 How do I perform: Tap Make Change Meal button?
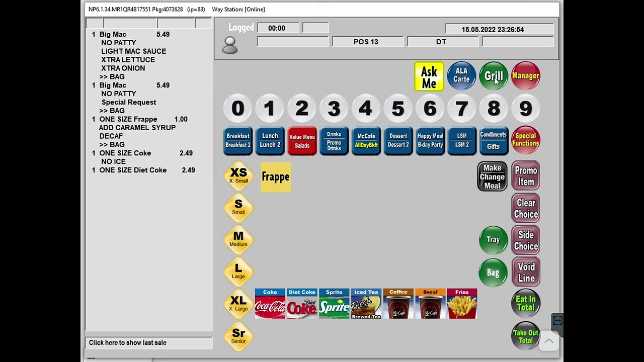492,176
